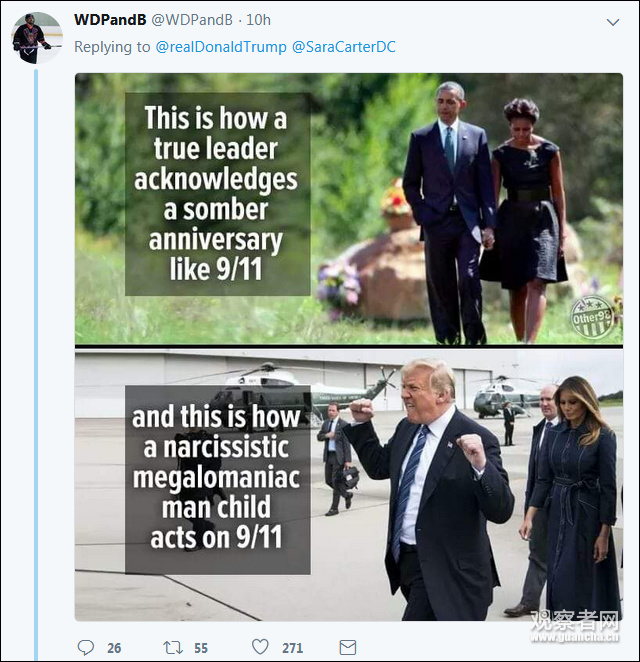640x662 pixels.
Task: Click the retweet count 55
Action: click(201, 648)
